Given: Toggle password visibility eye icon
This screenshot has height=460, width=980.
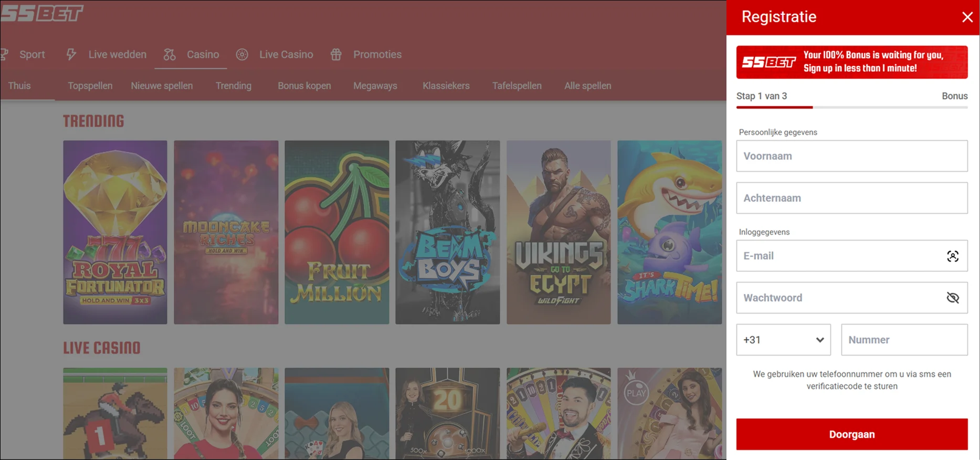Looking at the screenshot, I should 953,298.
